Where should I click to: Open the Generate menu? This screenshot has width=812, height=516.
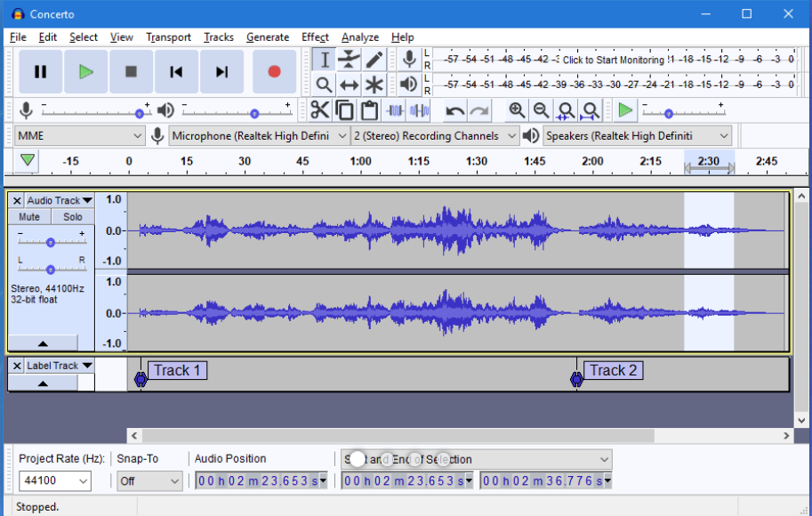[x=268, y=37]
